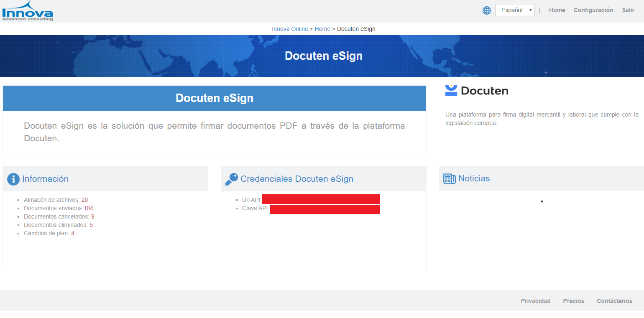
Task: Click the Docuten brand logo
Action: 477,91
